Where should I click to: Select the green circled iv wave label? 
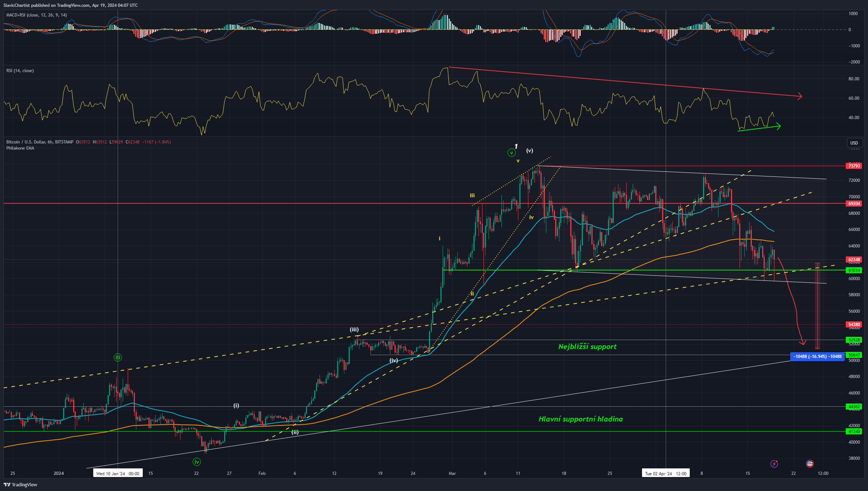tap(197, 462)
